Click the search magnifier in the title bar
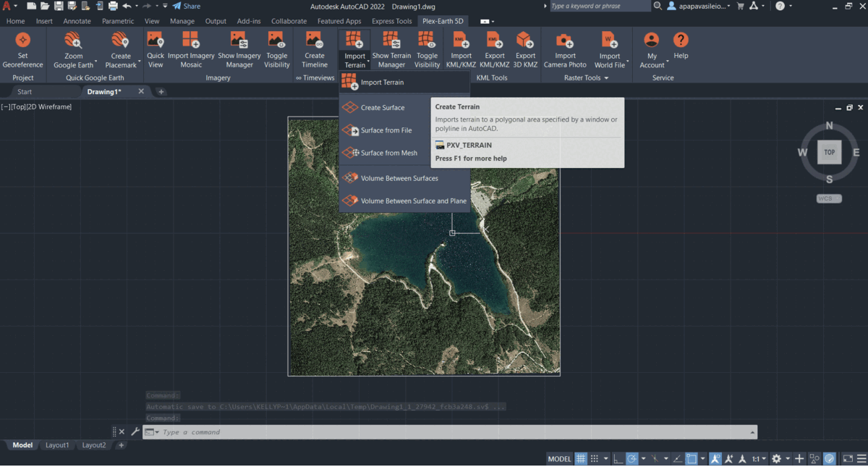 tap(658, 6)
